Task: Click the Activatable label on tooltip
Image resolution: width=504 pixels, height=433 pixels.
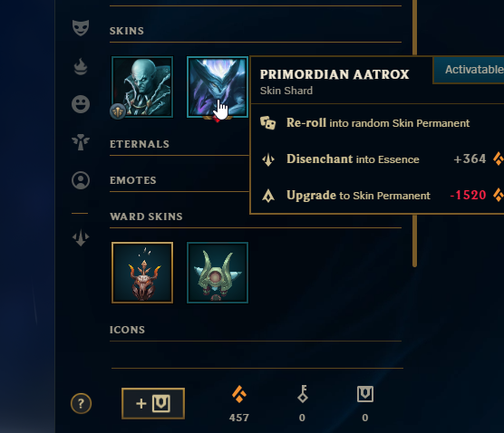Action: [474, 70]
